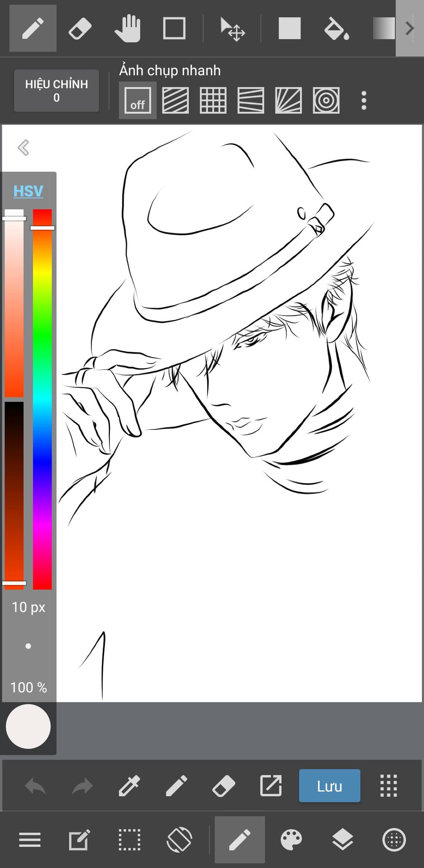
Task: Enable radial lines snap guide
Action: click(288, 100)
